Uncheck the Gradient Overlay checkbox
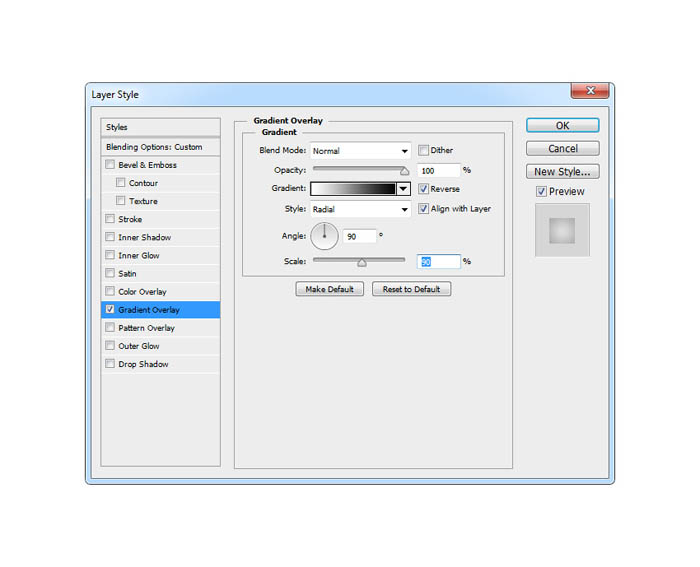The height and width of the screenshot is (567, 700). coord(110,309)
